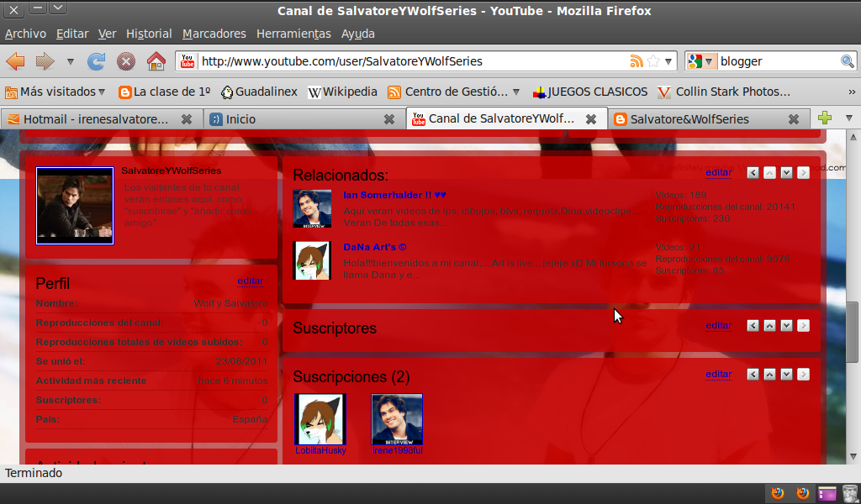Close the Hotmail tab
The image size is (861, 504).
click(187, 119)
